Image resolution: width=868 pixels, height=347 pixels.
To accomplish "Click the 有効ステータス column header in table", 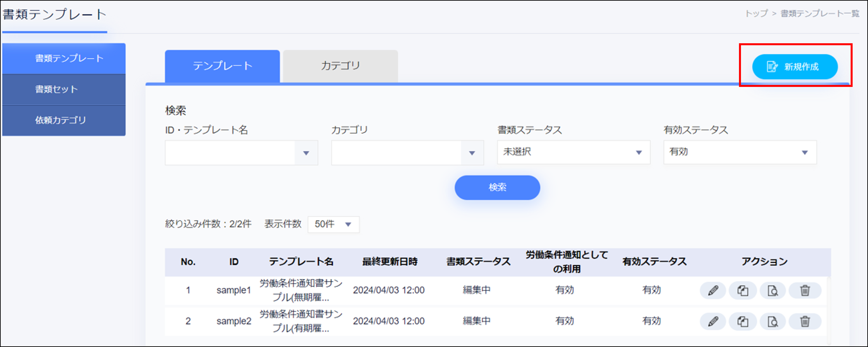I will (x=654, y=262).
